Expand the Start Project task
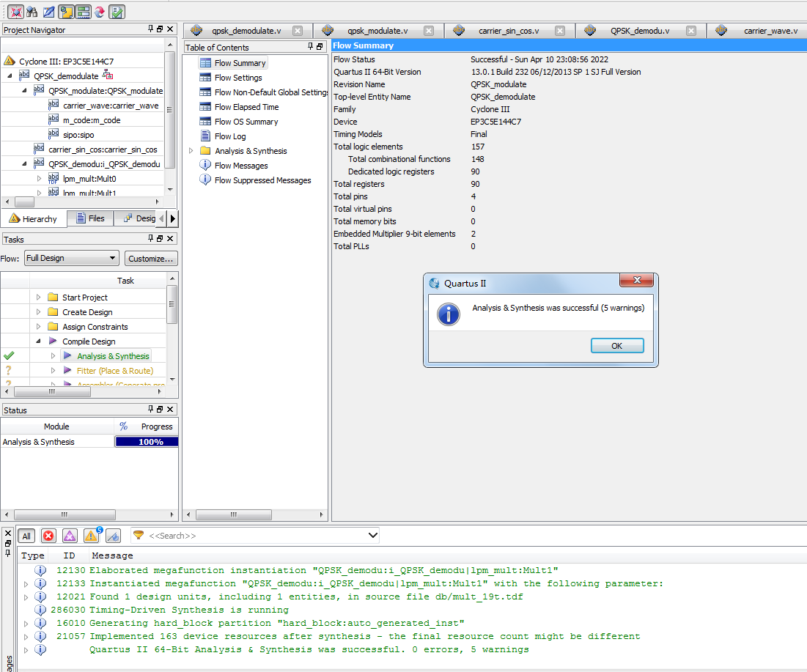Viewport: 807px width, 672px height. coord(39,298)
